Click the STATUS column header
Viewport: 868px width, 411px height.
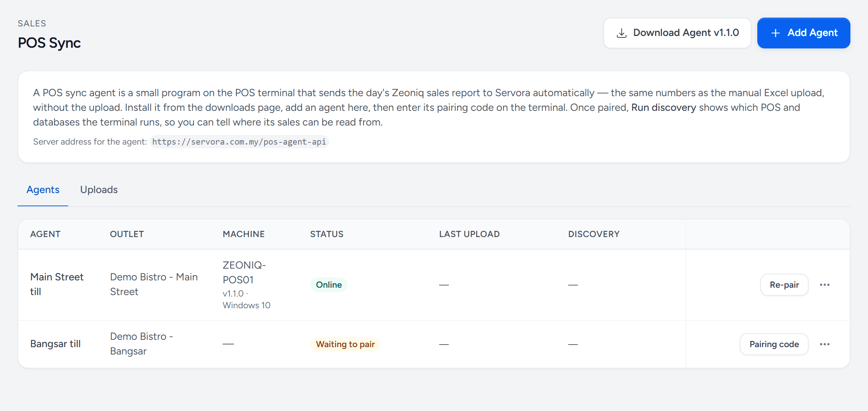point(327,234)
